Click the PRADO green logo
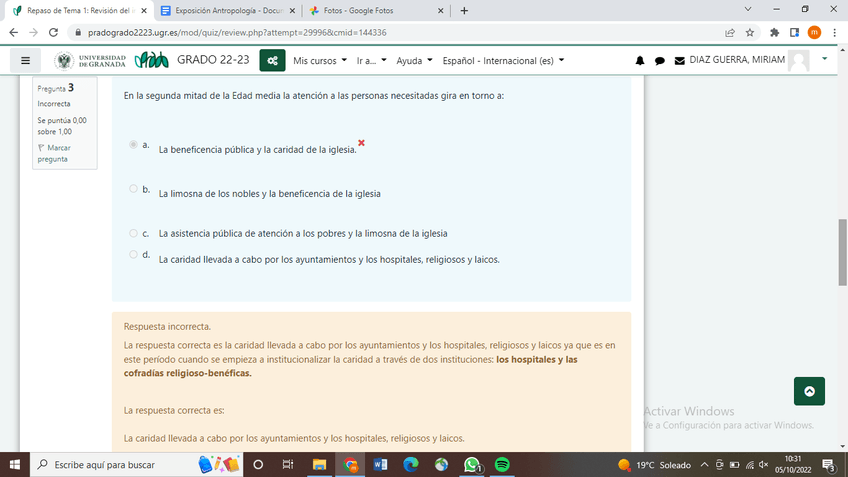The height and width of the screenshot is (477, 848). click(151, 60)
